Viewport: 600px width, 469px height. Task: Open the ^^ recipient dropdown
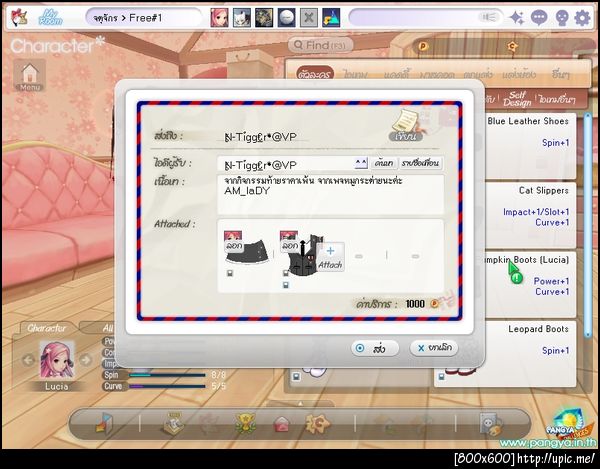click(x=361, y=163)
